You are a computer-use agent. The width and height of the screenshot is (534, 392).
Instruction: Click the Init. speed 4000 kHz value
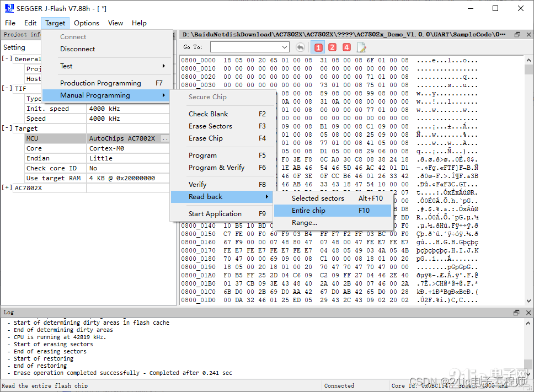point(128,109)
